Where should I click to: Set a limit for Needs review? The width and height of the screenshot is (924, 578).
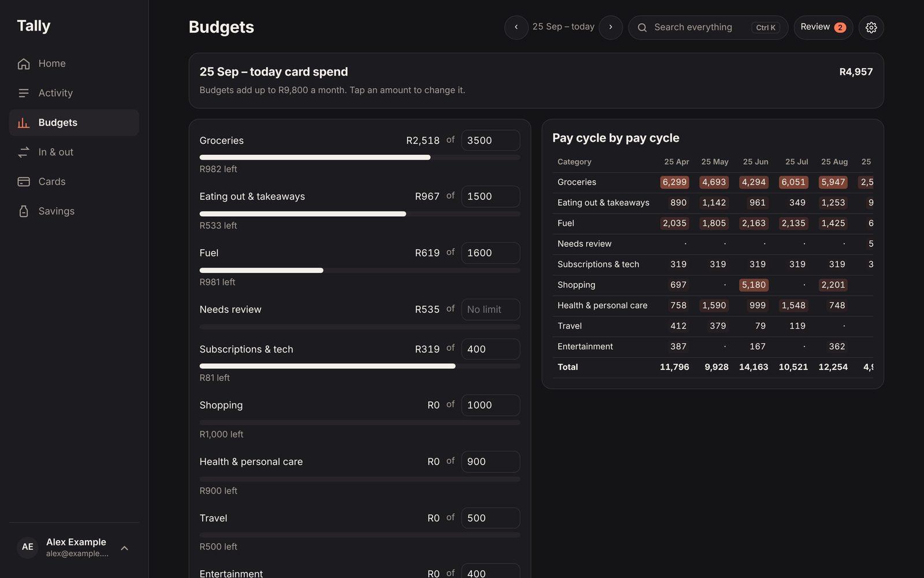coord(490,310)
